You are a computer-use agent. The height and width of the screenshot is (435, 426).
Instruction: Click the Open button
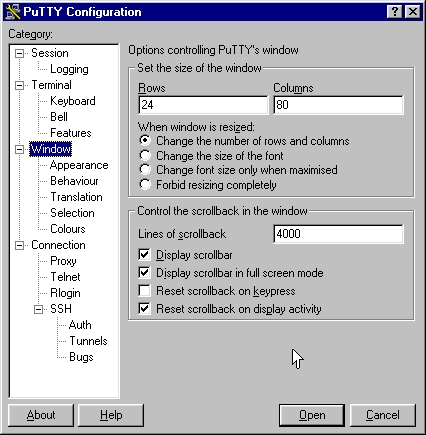312,415
